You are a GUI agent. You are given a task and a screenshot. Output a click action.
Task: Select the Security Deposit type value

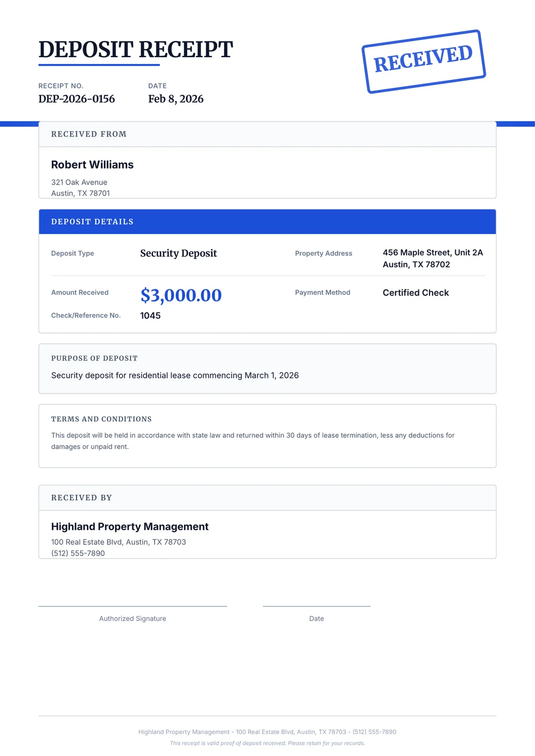click(x=178, y=253)
